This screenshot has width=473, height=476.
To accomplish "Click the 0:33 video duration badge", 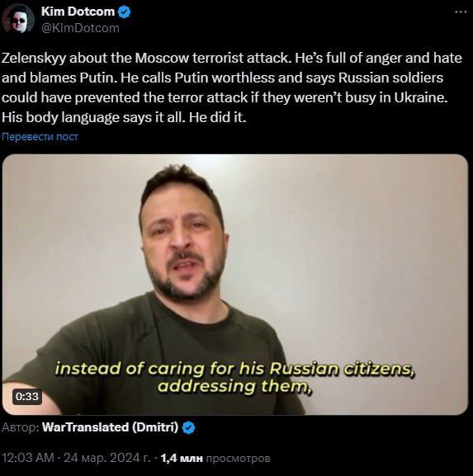I will (x=27, y=397).
